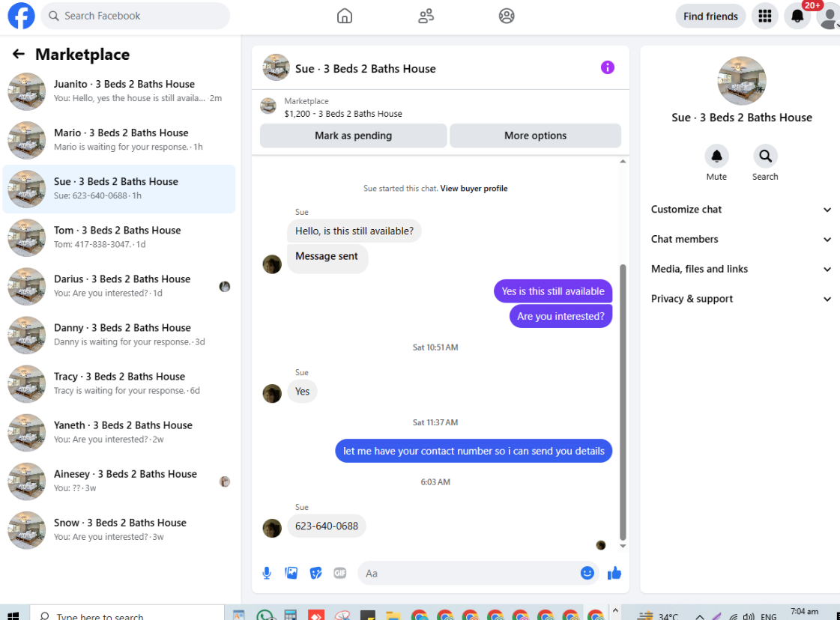Open Danny's conversation
Image resolution: width=840 pixels, height=620 pixels.
coord(119,335)
